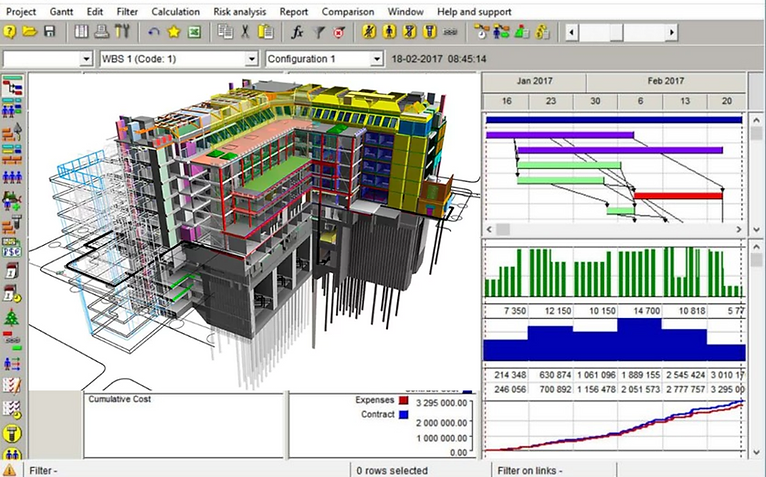Open the Report menu
Screen dimensions: 766x477
click(x=294, y=12)
